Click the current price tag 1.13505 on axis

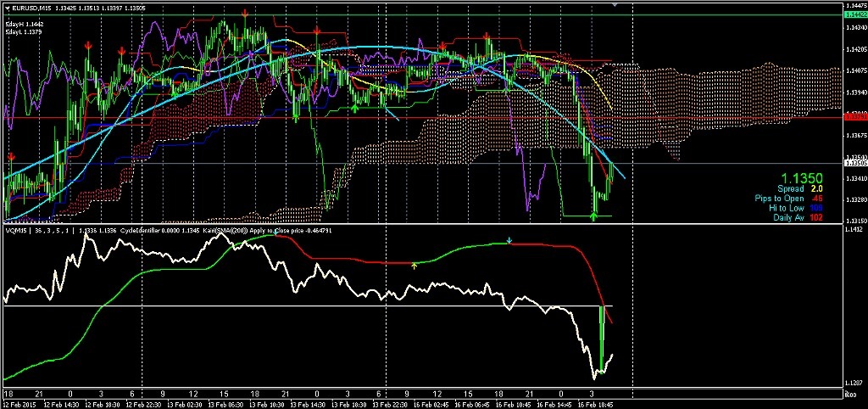click(x=856, y=164)
